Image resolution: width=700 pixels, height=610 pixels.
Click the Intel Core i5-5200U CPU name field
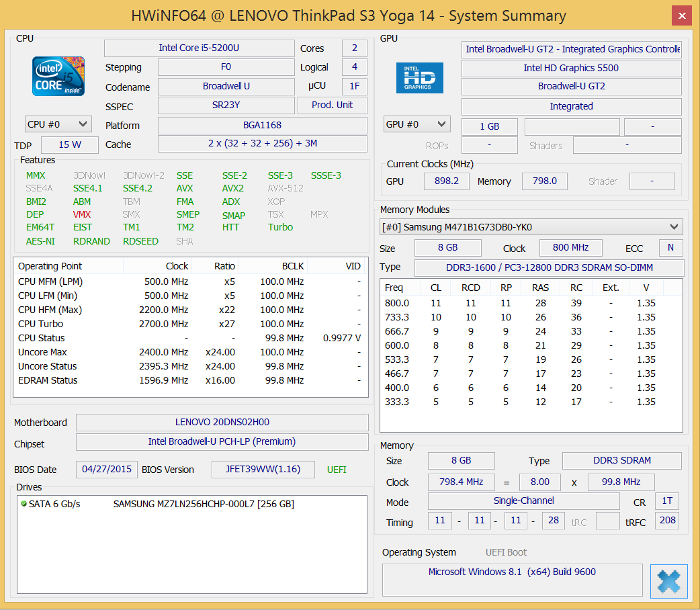pos(199,48)
